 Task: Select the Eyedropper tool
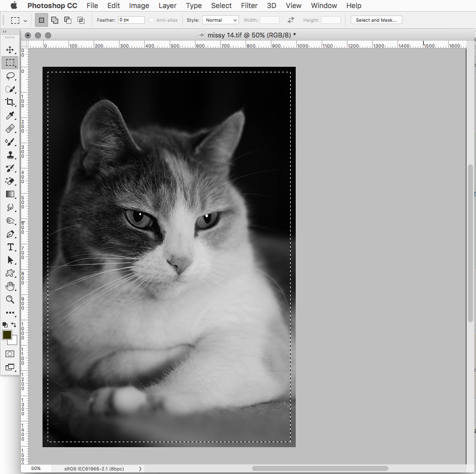pos(10,115)
